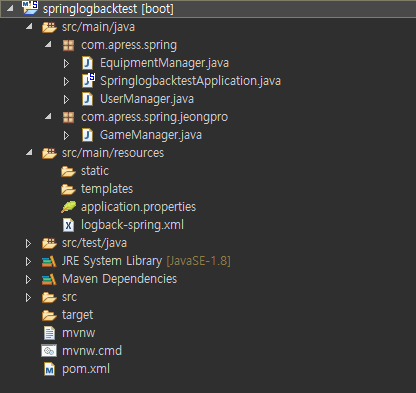Viewport: 416px width, 393px height.
Task: Click the logback-spring.xml file icon
Action: [68, 225]
